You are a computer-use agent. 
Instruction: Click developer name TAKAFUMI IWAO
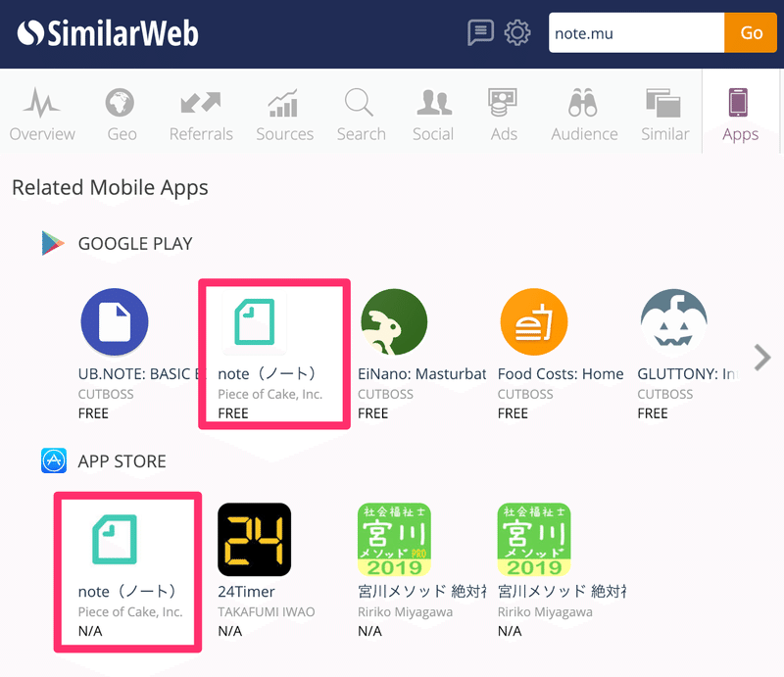(x=266, y=612)
